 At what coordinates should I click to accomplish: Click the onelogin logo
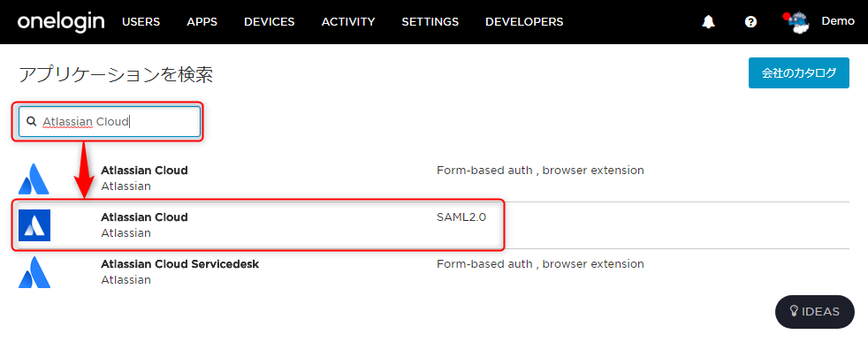61,22
